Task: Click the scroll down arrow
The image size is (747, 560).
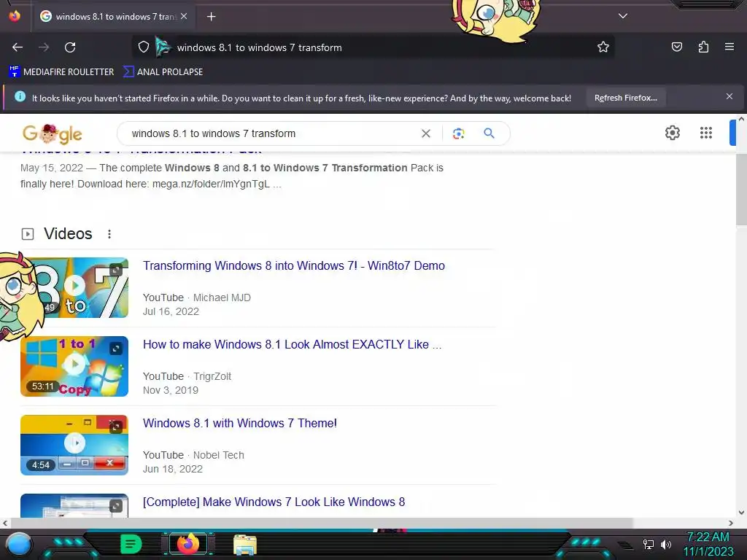Action: (741, 513)
